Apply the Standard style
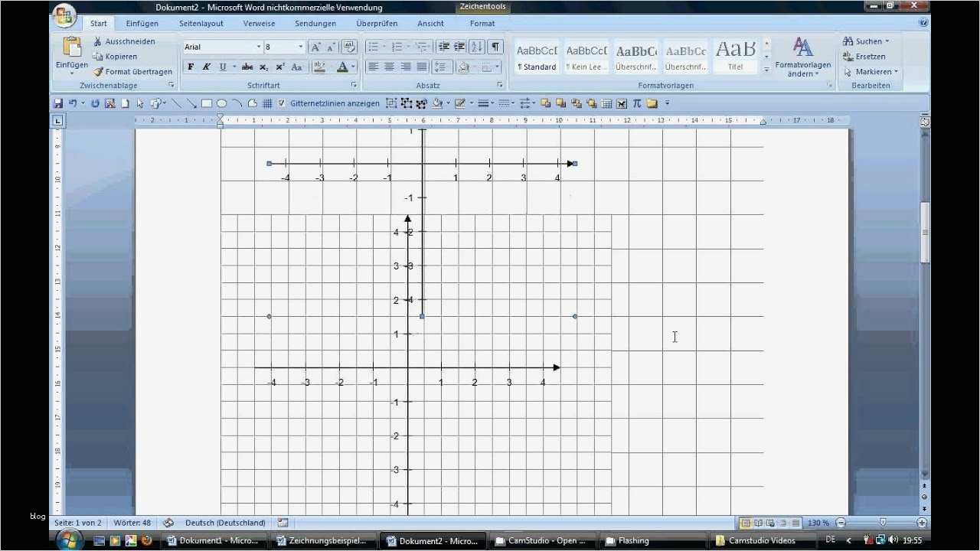Image resolution: width=980 pixels, height=551 pixels. click(537, 57)
